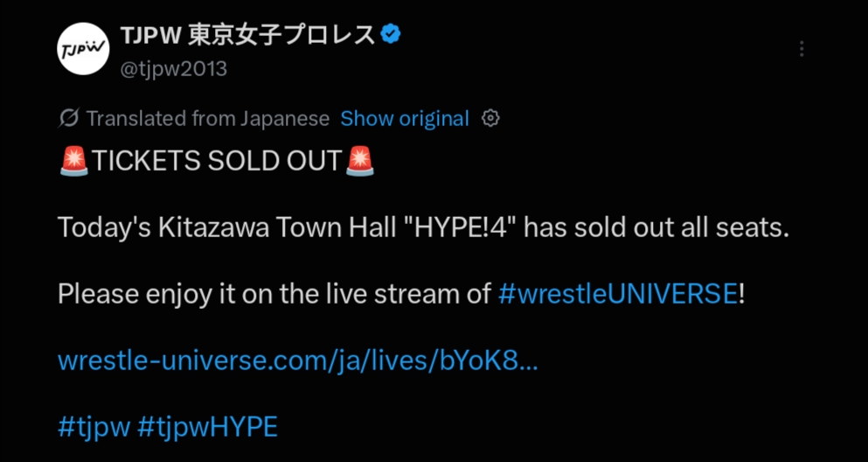This screenshot has width=868, height=462.
Task: Open the #tjpw hashtag
Action: (94, 428)
